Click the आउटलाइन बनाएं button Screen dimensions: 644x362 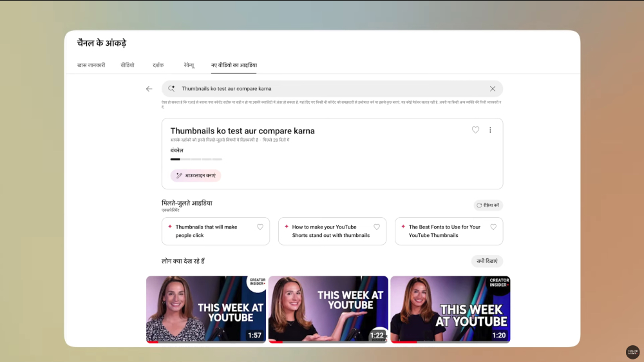[x=196, y=175]
